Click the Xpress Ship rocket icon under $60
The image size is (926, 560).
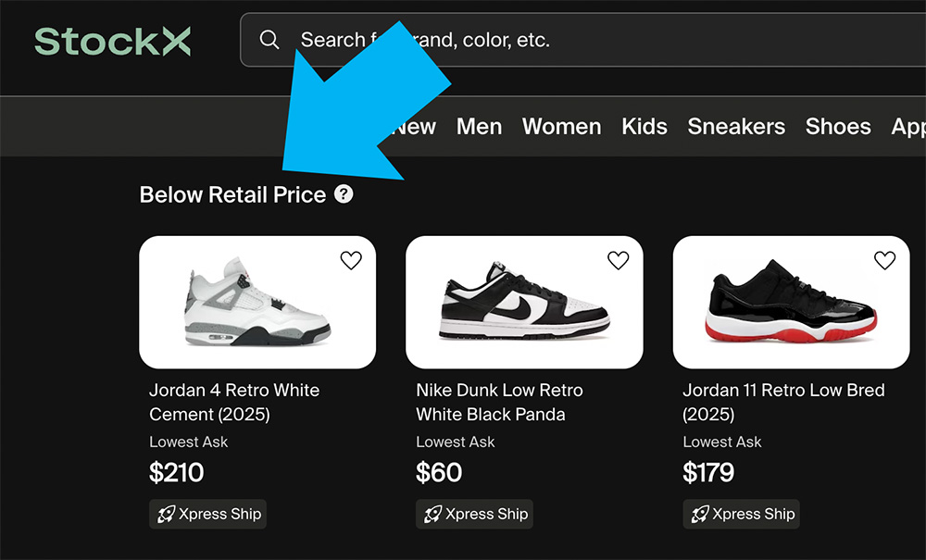[x=432, y=515]
